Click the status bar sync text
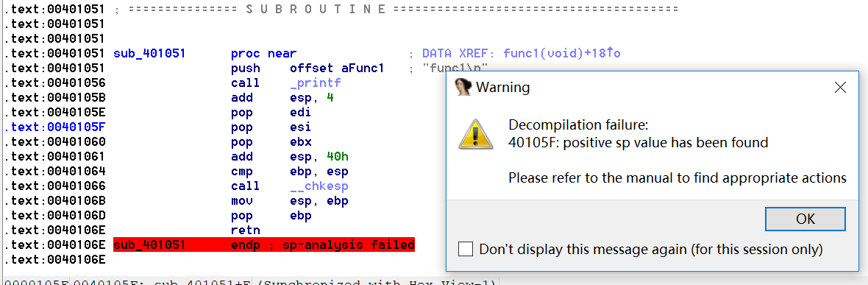This screenshot has height=285, width=868. tap(249, 281)
